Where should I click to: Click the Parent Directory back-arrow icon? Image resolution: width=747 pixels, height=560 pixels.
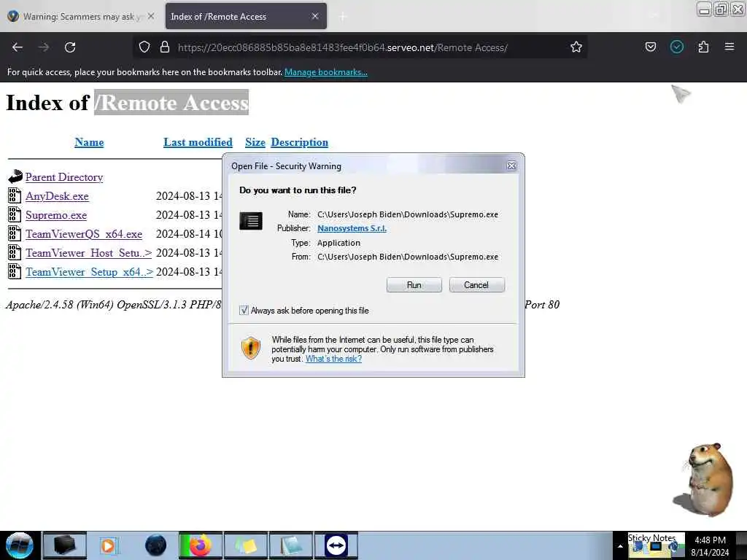tap(15, 176)
